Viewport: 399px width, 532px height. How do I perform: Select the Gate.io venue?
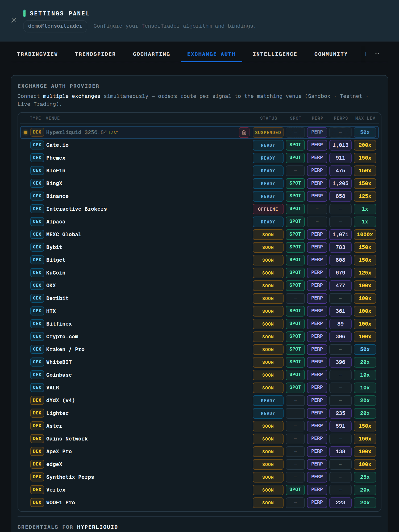[199, 145]
